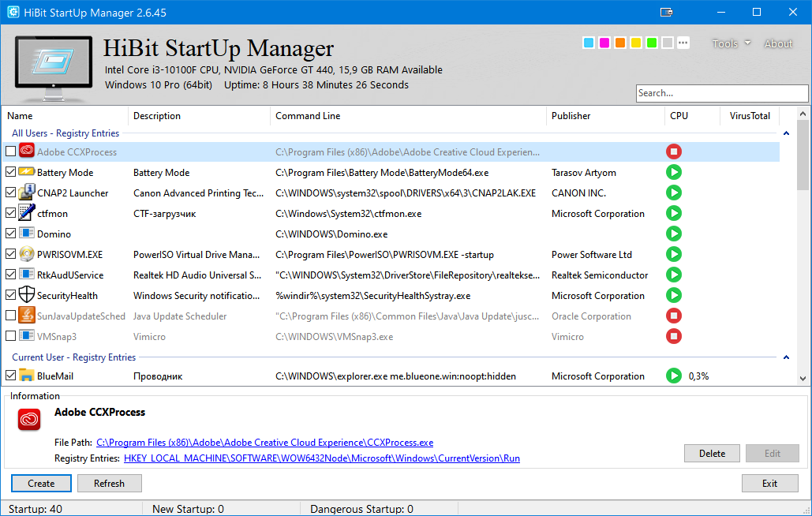Uncheck the Battery Mode startup entry
This screenshot has width=812, height=516.
click(x=10, y=172)
